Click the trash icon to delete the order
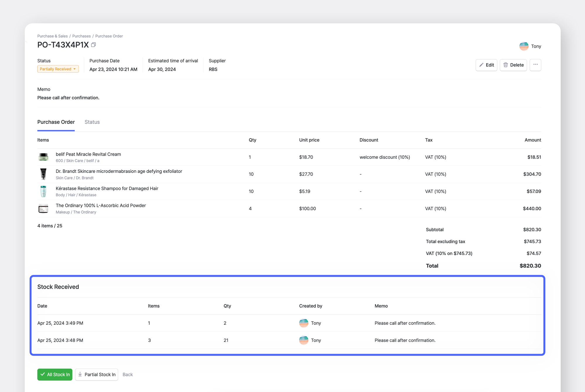 pos(506,65)
